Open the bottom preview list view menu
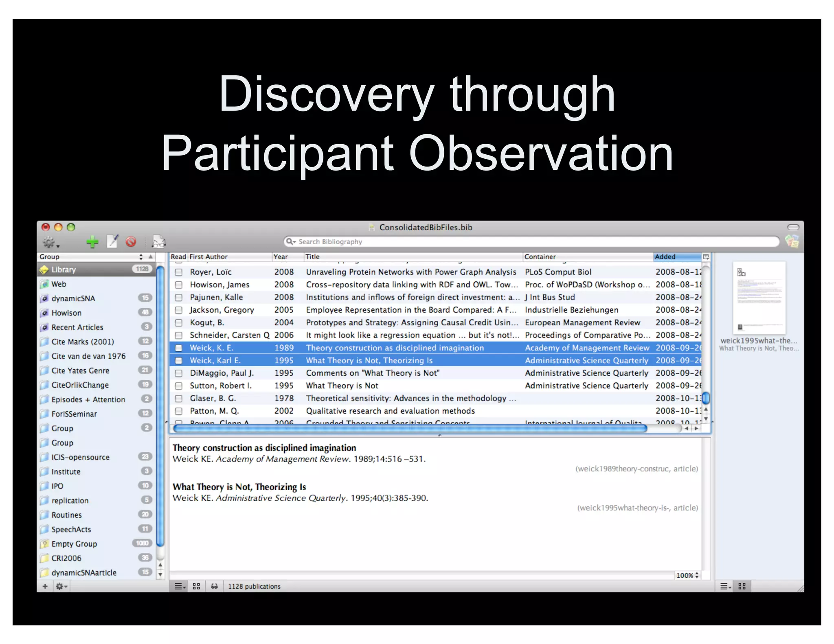Image resolution: width=834 pixels, height=644 pixels. [x=180, y=586]
